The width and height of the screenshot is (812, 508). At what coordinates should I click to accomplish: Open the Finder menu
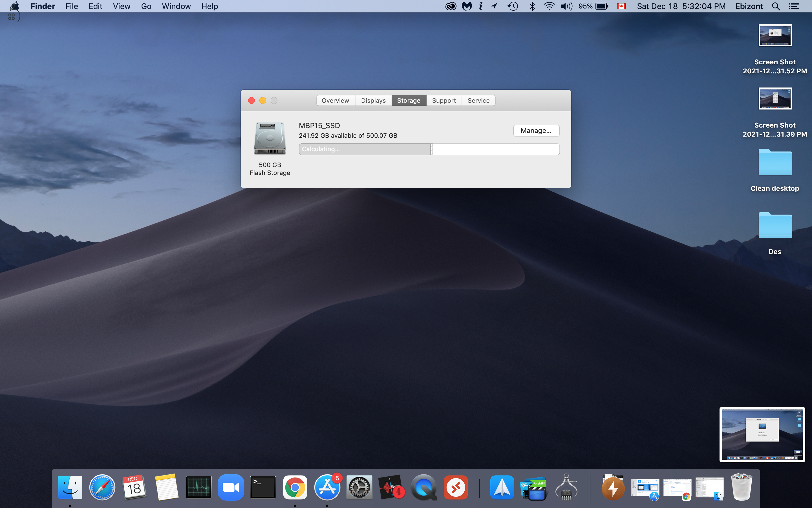tap(43, 6)
